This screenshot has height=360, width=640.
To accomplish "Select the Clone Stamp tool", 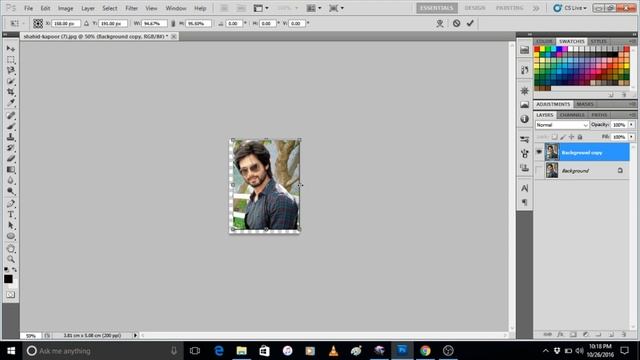I will tap(11, 137).
